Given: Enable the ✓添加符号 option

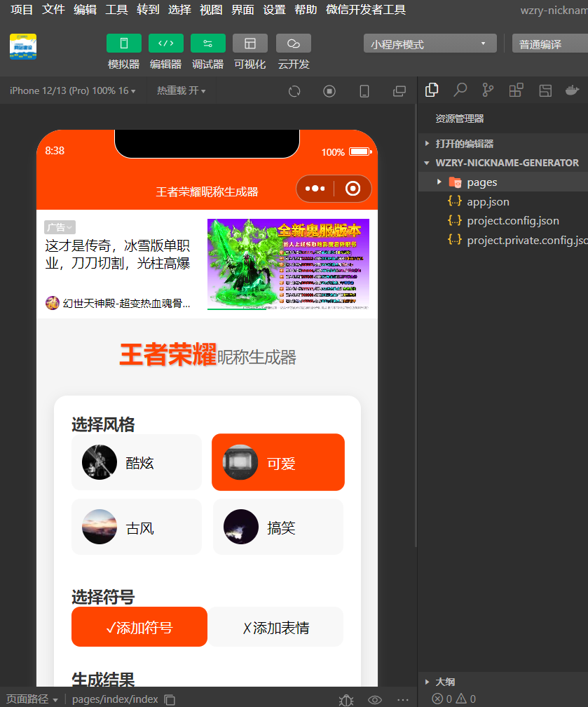Looking at the screenshot, I should (x=139, y=627).
